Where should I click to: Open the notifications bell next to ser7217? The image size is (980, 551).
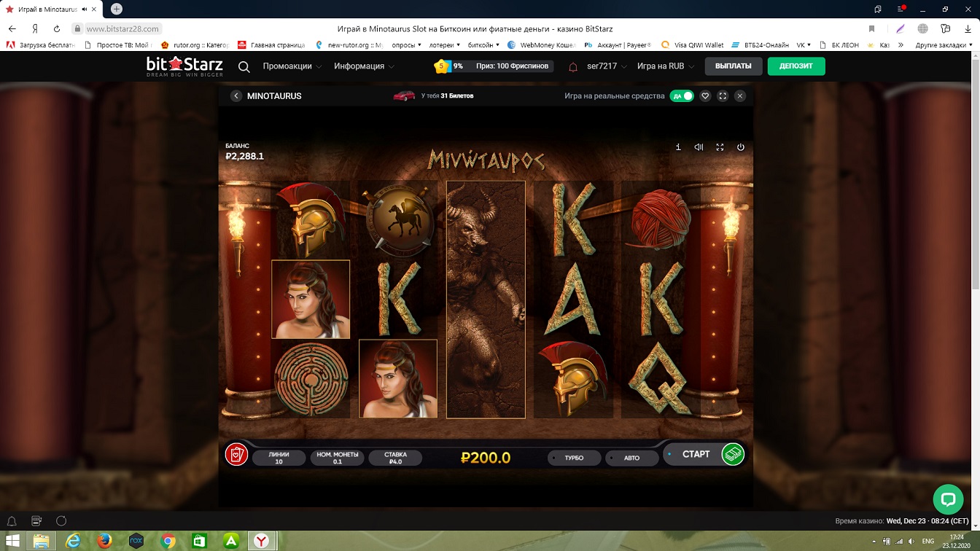pos(573,66)
